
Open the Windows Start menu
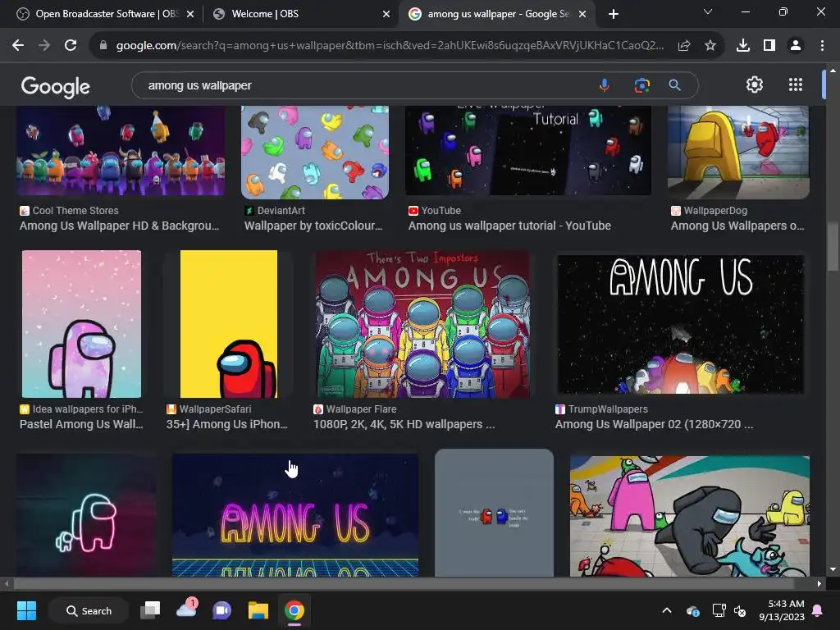pyautogui.click(x=26, y=610)
